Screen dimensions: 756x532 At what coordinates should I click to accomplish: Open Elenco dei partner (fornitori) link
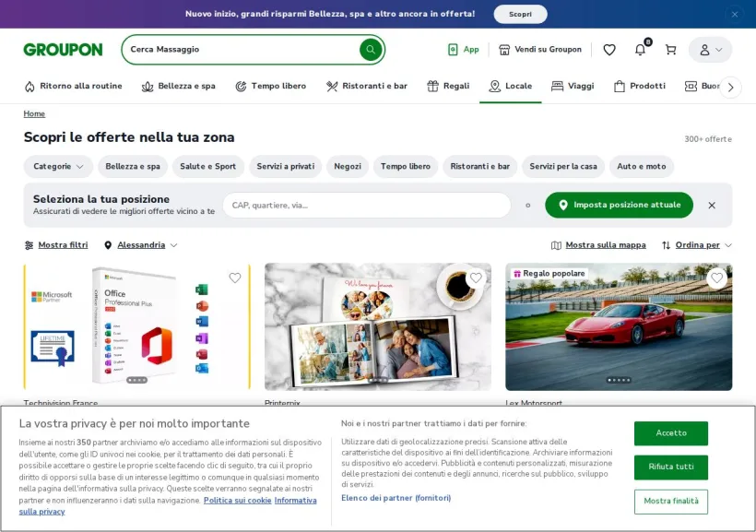[x=396, y=498]
